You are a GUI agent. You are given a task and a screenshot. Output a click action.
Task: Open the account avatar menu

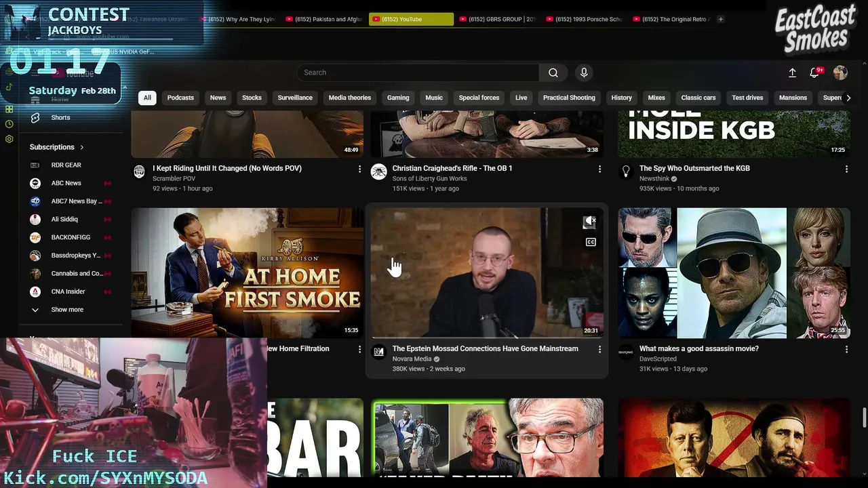pos(840,73)
